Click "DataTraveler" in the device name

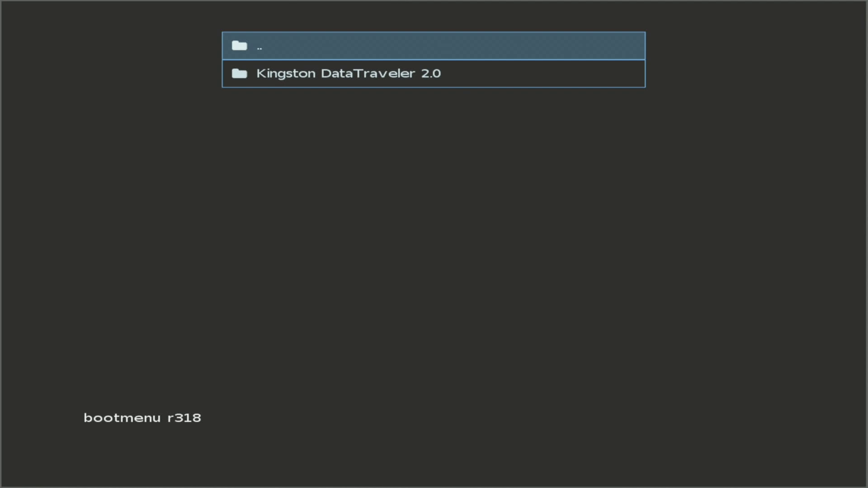[368, 73]
